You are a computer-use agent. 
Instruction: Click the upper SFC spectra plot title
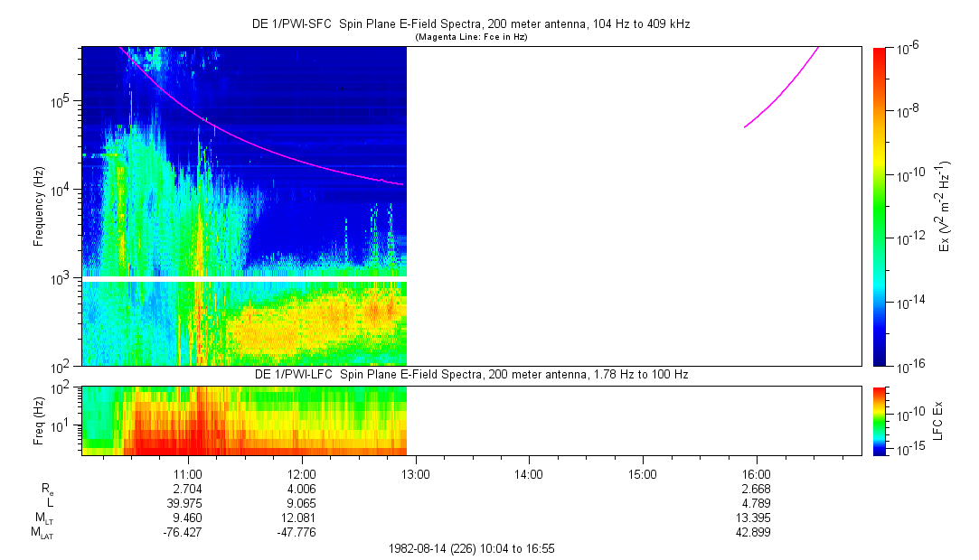pos(470,24)
